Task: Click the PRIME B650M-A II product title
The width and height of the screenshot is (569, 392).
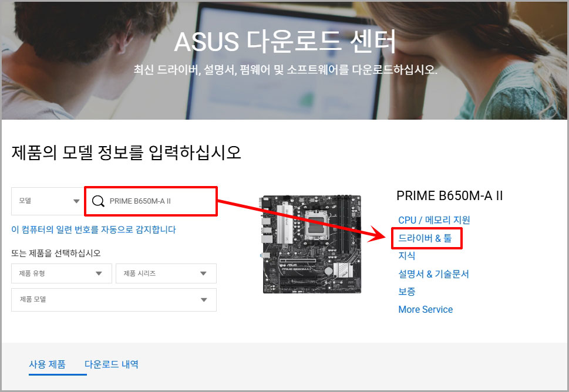Action: 450,196
